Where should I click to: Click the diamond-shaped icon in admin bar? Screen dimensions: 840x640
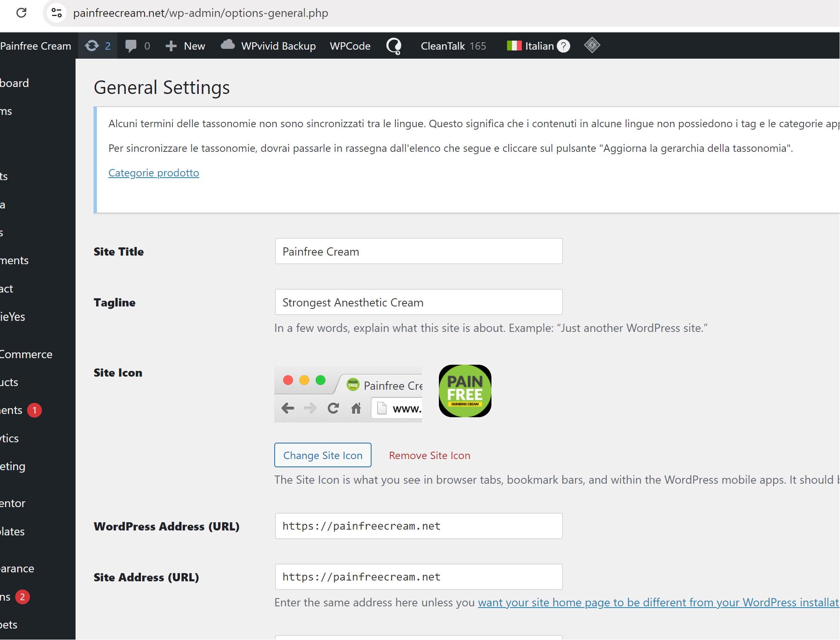[x=592, y=45]
